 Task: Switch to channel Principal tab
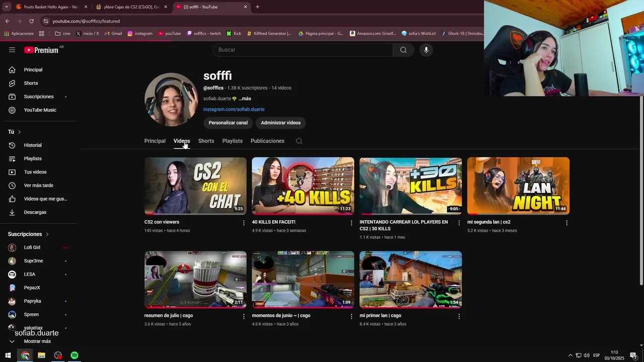155,141
